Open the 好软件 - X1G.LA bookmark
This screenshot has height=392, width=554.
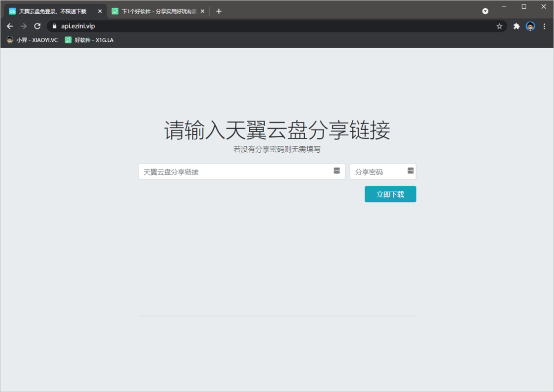coord(89,40)
